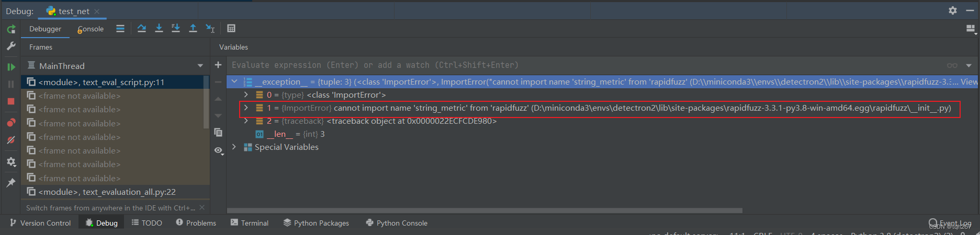The width and height of the screenshot is (980, 235).
Task: Expand the Special Variables node
Action: pos(234,147)
